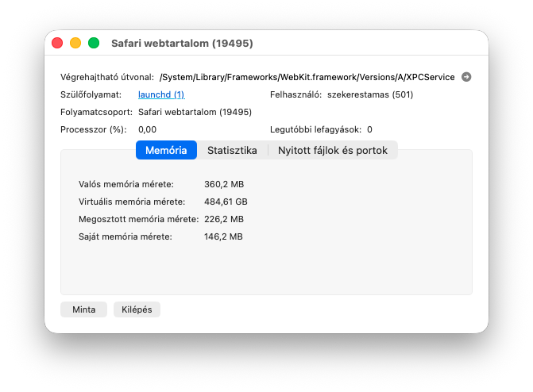Minimize window using the yellow button
The width and height of the screenshot is (533, 392).
pyautogui.click(x=75, y=43)
